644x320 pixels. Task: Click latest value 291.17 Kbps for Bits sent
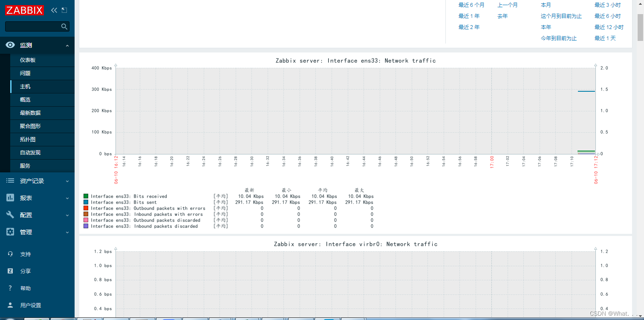tap(249, 203)
